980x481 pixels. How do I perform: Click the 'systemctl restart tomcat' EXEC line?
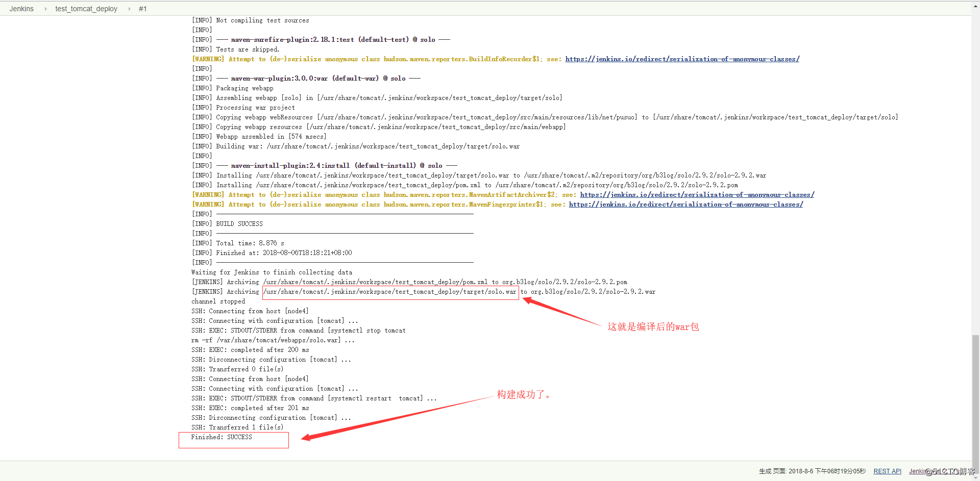314,398
